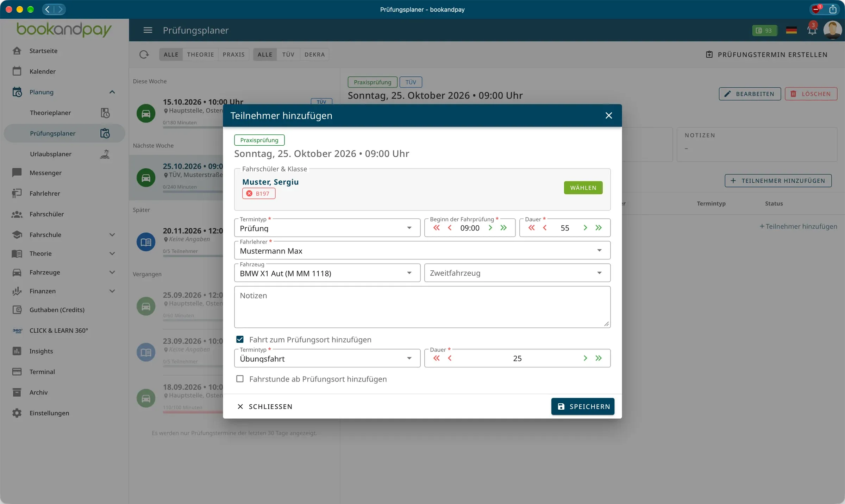Screen dimensions: 845x504
Task: Close the Teilnehmer hinzufügen dialog with the X
Action: pyautogui.click(x=609, y=115)
